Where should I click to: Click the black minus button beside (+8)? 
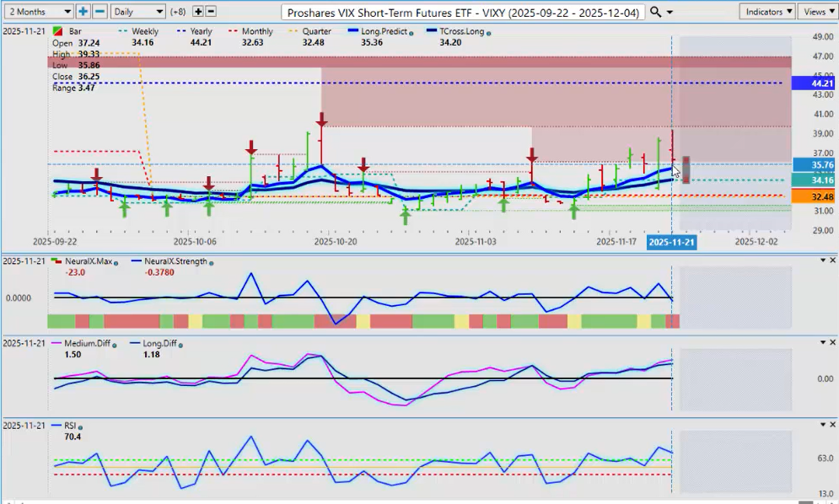coord(211,12)
